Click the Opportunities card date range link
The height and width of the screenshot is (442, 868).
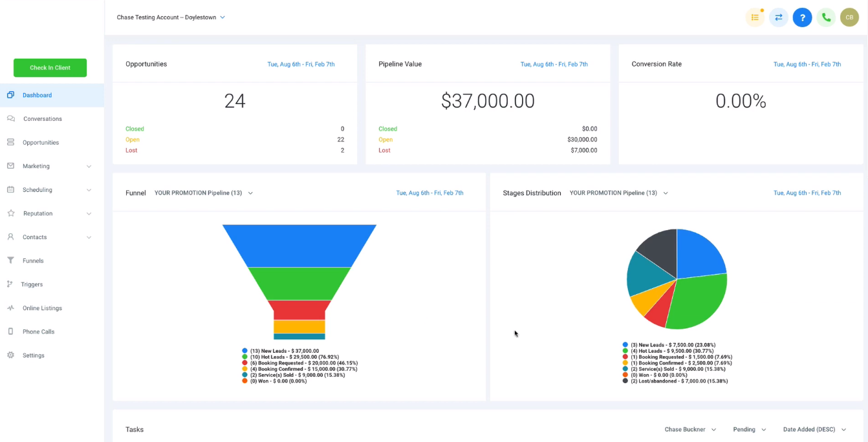point(301,65)
